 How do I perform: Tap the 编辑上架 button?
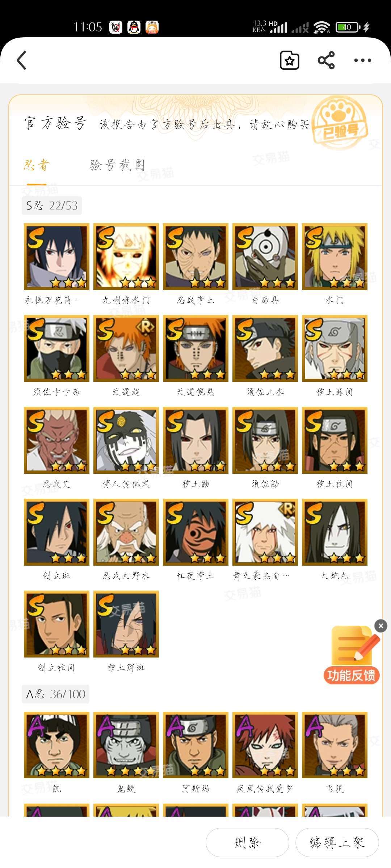click(x=337, y=842)
